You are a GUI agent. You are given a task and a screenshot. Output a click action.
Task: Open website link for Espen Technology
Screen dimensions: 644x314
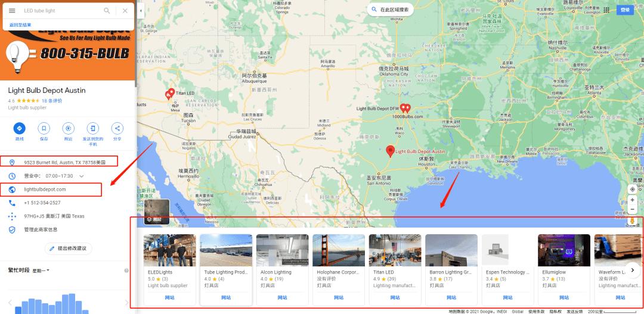coord(507,297)
